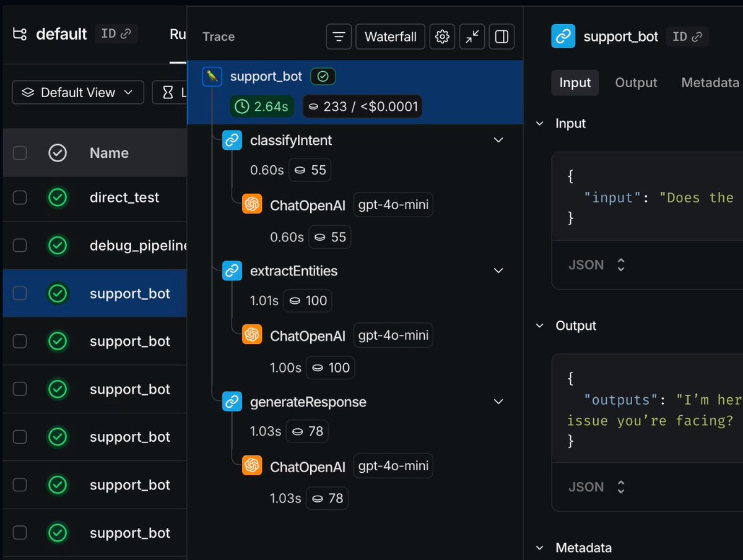Check the debug_pipeline row checkbox
743x560 pixels.
click(x=20, y=246)
